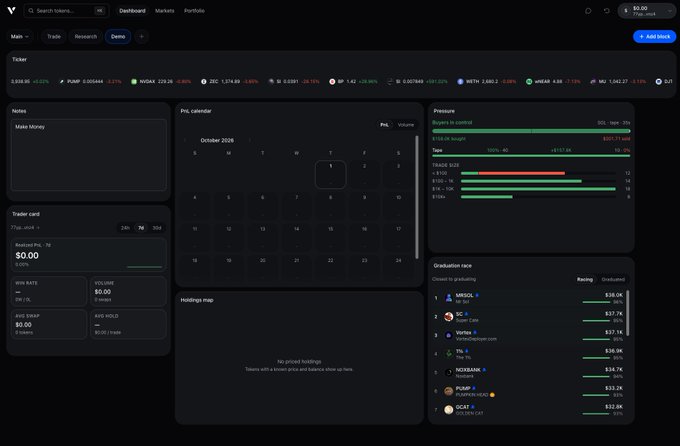
Task: Click the Graduation race list scrollbar
Action: pos(628,313)
